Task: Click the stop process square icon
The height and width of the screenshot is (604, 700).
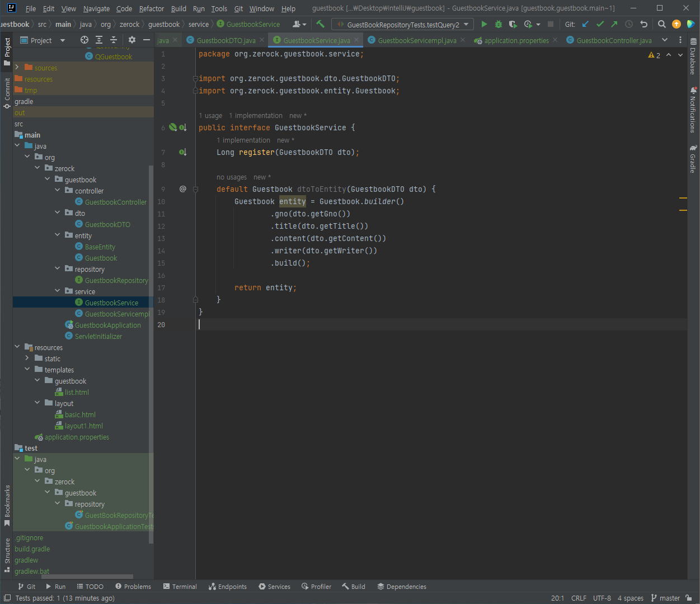Action: click(551, 24)
